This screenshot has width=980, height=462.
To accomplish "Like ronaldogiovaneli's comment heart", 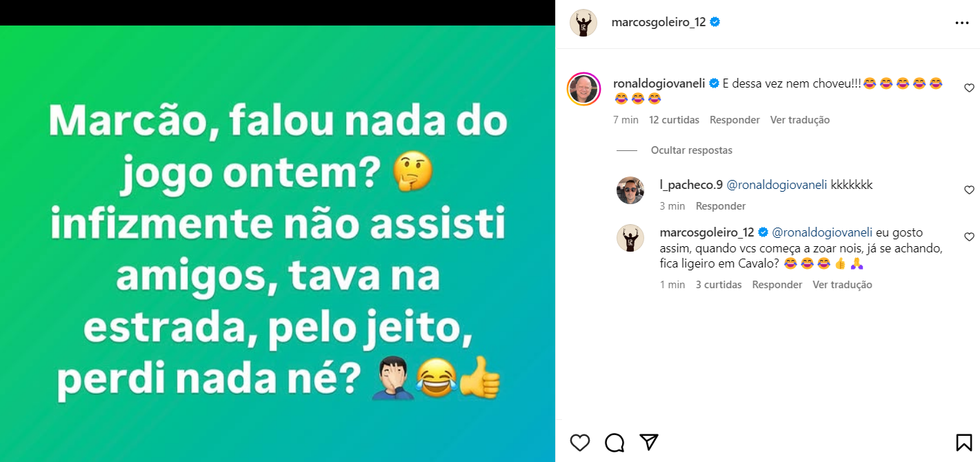I will pyautogui.click(x=969, y=88).
